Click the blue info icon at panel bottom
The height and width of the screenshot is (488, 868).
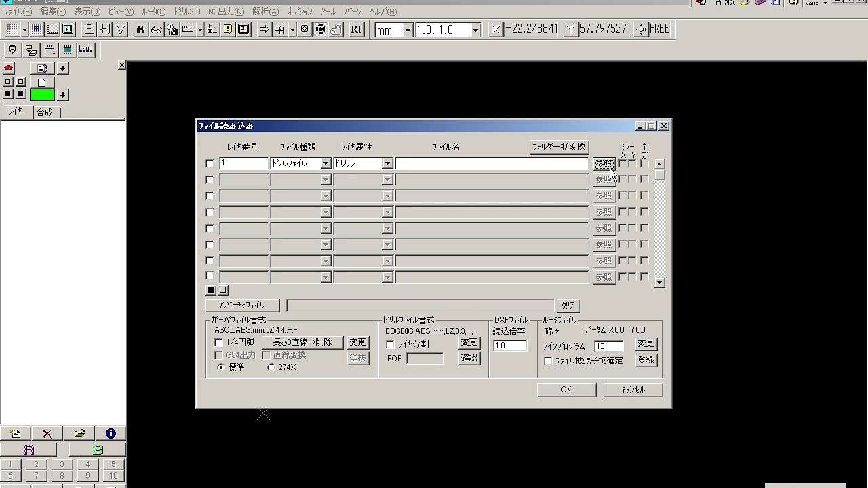coord(111,434)
